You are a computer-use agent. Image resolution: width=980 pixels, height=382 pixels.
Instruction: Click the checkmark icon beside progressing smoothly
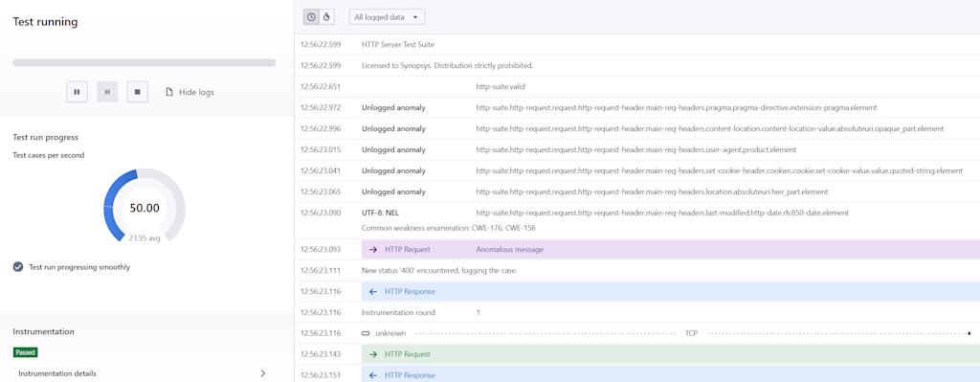(x=18, y=267)
